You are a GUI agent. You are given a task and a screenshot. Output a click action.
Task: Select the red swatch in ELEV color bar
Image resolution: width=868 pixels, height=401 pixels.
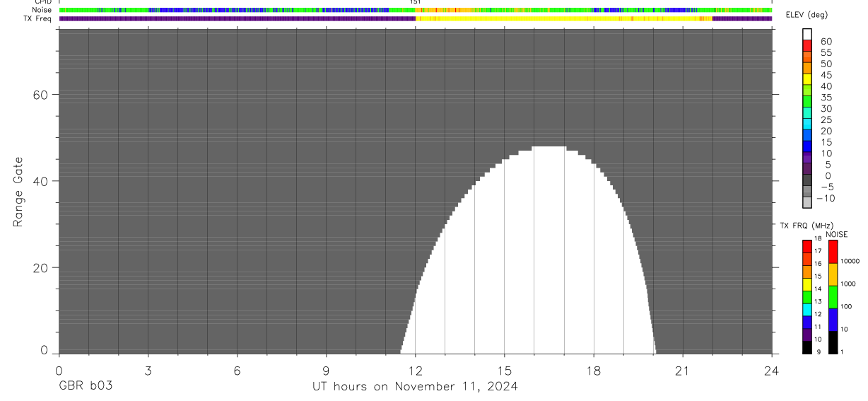pos(807,45)
